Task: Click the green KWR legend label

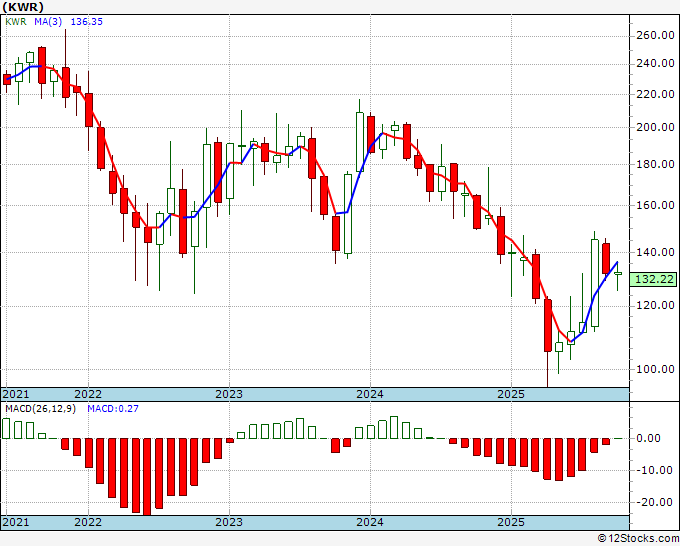Action: (16, 22)
